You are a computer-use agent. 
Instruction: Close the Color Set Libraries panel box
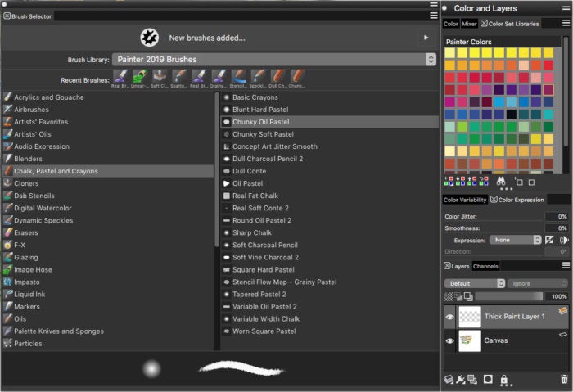coord(484,24)
